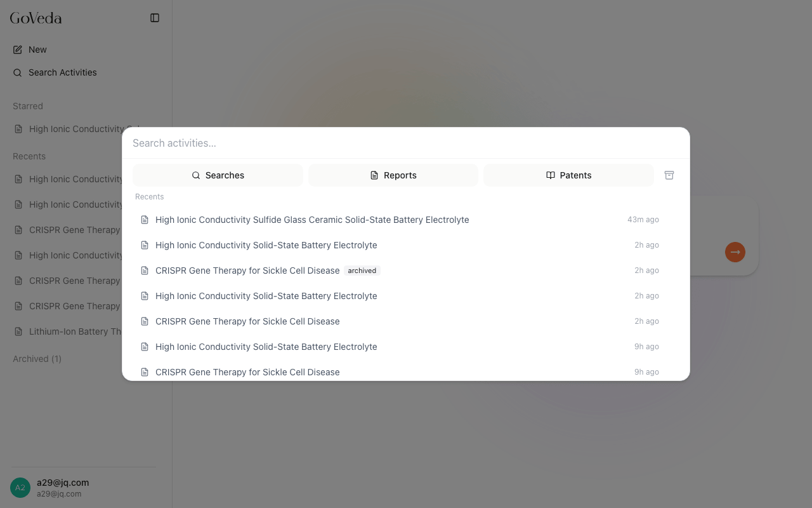Open the 43m ago Sulfide Glass Ceramic result
Viewport: 812px width, 508px height.
click(312, 220)
